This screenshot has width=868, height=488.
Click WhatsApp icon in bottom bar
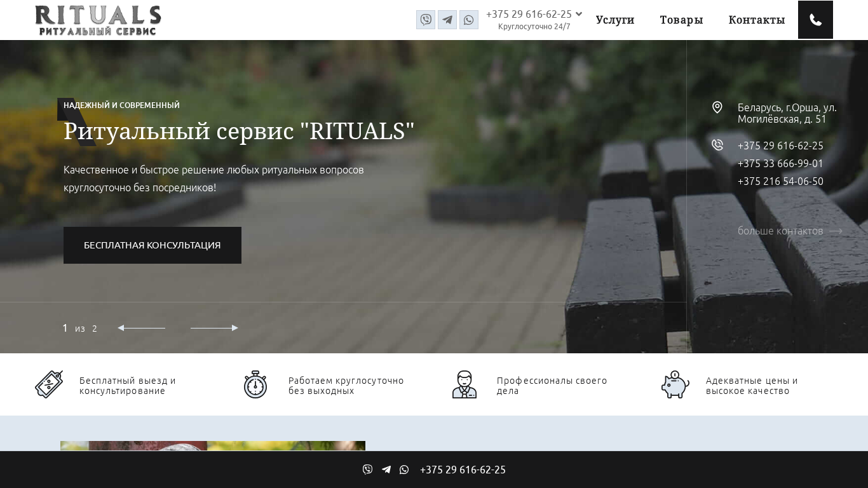click(404, 470)
